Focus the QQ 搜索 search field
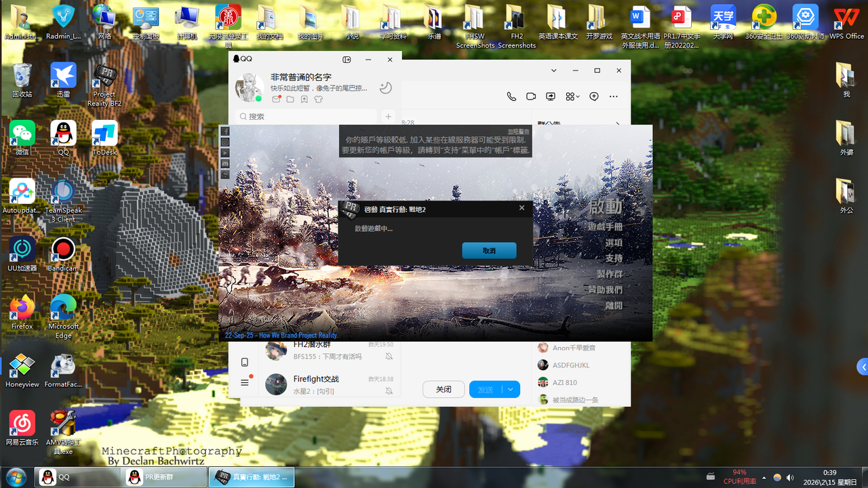 [x=306, y=117]
